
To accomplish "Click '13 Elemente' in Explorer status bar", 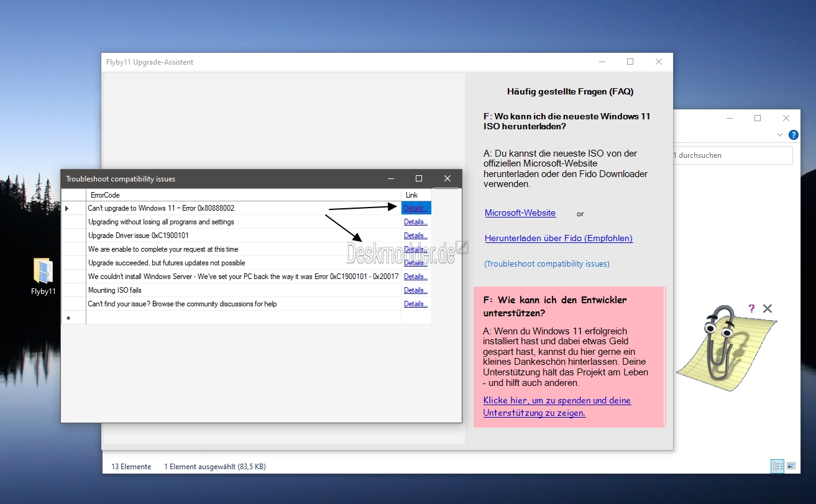I will pos(131,467).
